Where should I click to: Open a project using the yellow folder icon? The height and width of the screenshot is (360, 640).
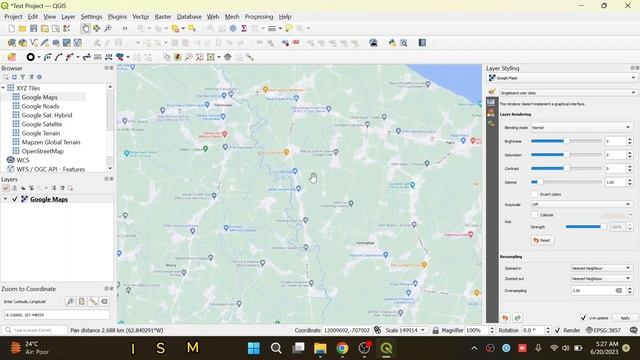pos(22,28)
